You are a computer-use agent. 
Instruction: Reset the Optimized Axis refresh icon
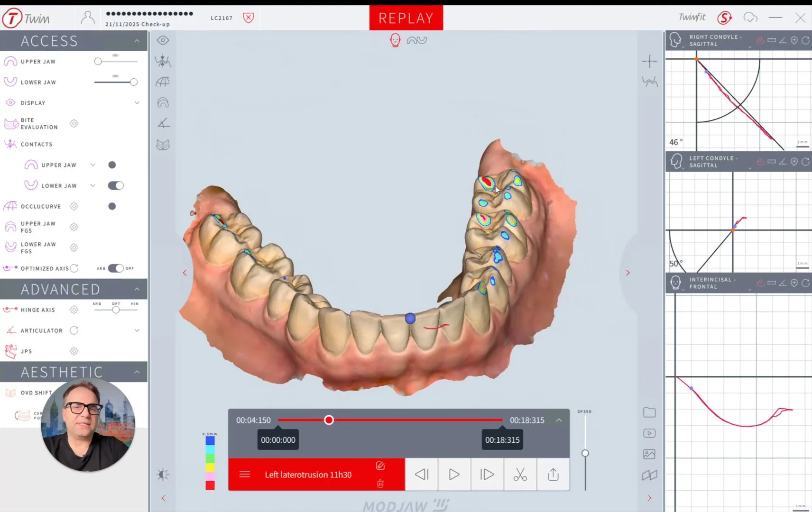[x=74, y=268]
